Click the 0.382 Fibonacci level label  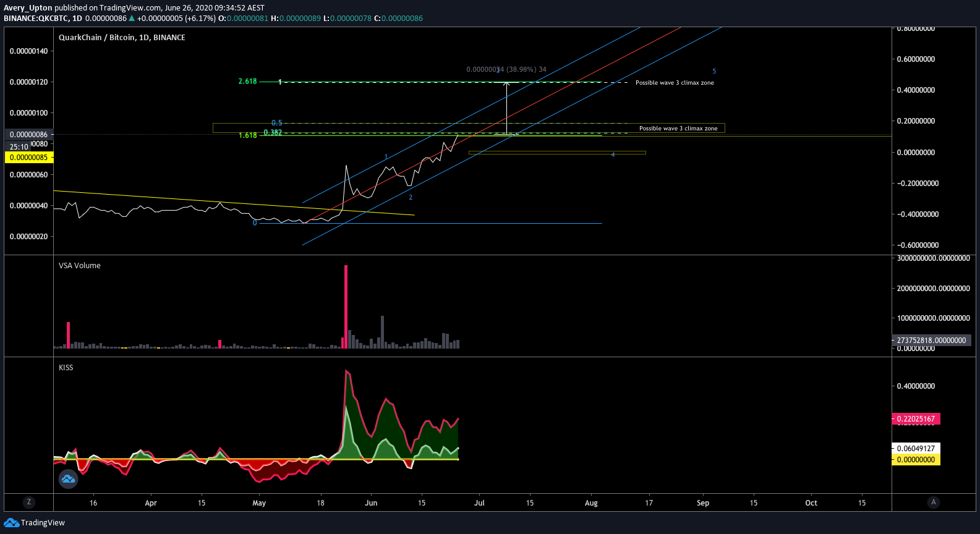273,132
